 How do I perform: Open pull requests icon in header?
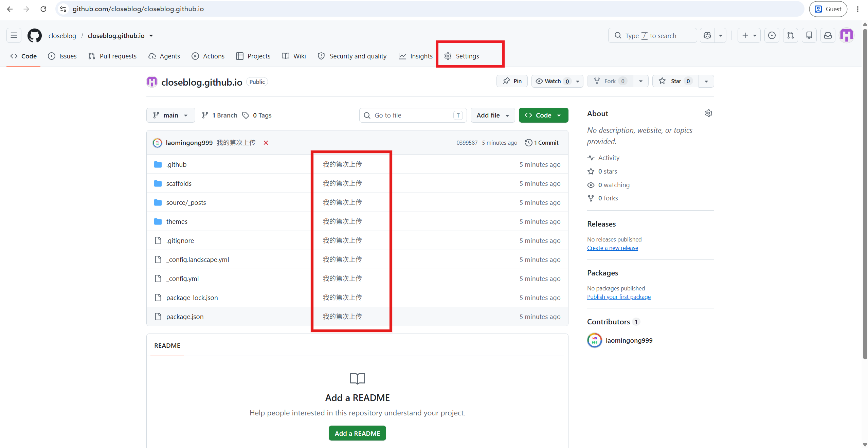pos(791,35)
